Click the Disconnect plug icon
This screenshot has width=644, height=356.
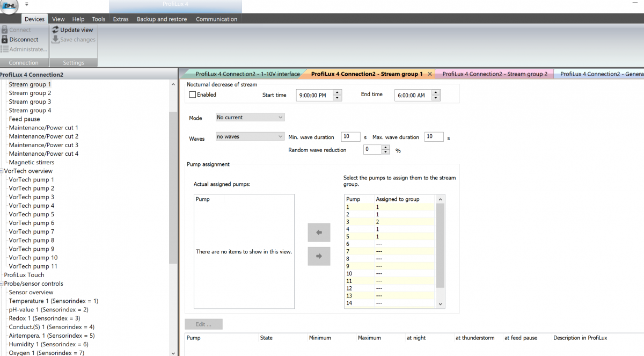[x=4, y=39]
